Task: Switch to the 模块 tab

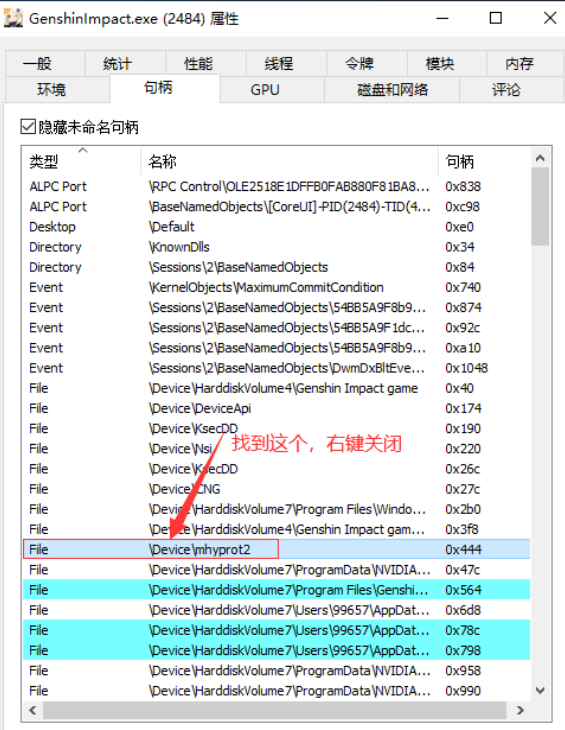Action: tap(447, 63)
